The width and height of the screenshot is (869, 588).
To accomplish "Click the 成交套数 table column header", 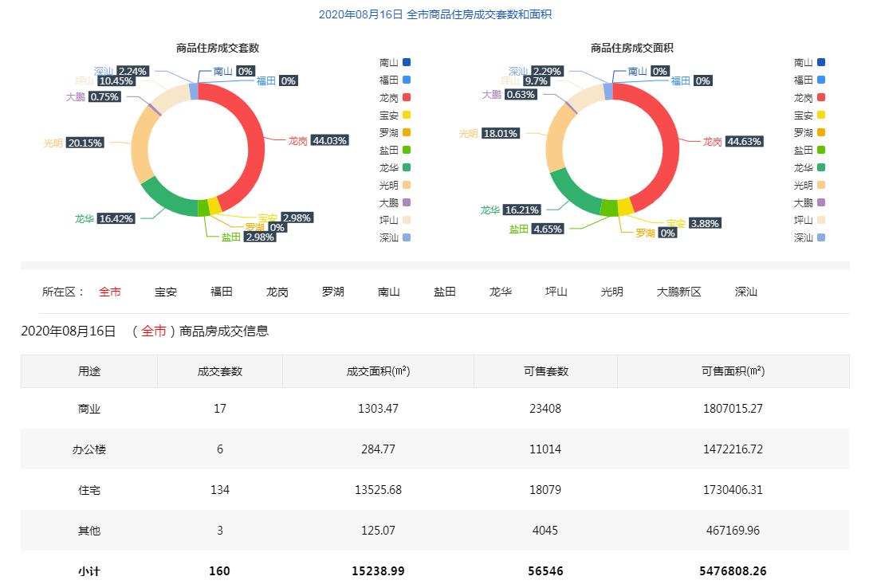I will pos(220,372).
